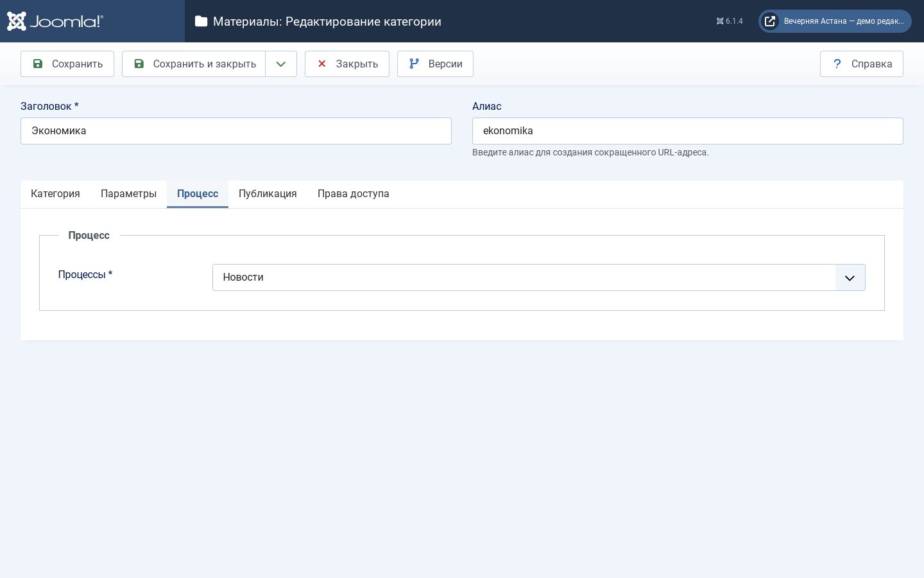The image size is (924, 578).
Task: Open site preview Вечерняя Астана link
Action: coord(835,21)
